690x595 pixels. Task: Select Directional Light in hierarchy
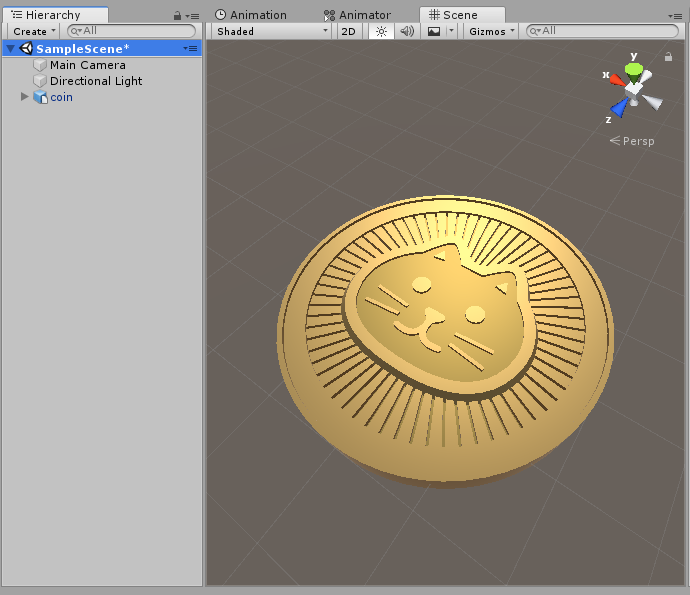[96, 81]
